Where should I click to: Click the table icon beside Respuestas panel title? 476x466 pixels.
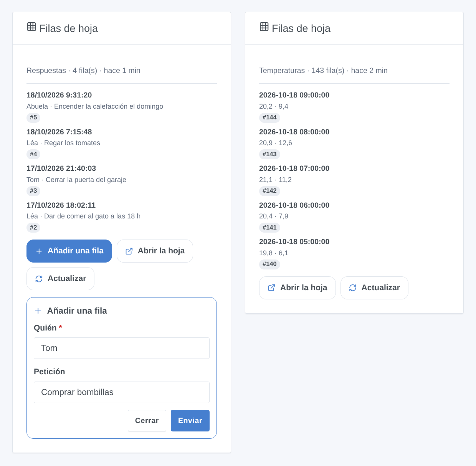(x=31, y=27)
